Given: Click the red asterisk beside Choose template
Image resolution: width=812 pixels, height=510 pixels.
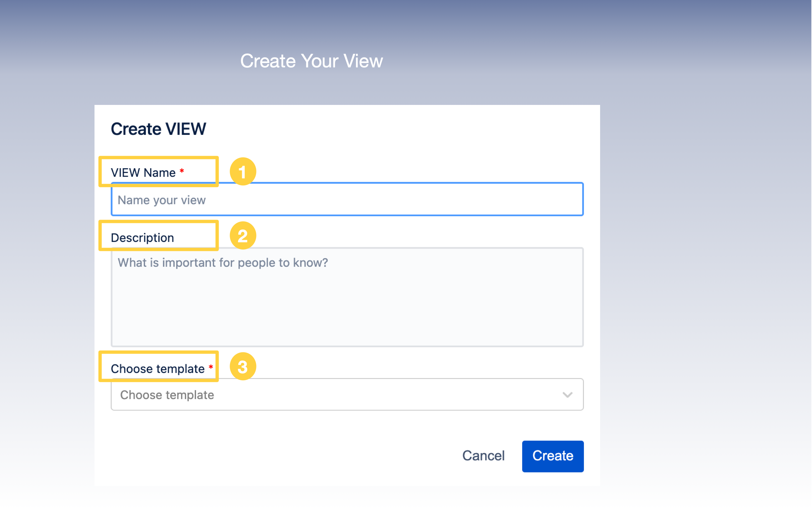Looking at the screenshot, I should click(211, 367).
